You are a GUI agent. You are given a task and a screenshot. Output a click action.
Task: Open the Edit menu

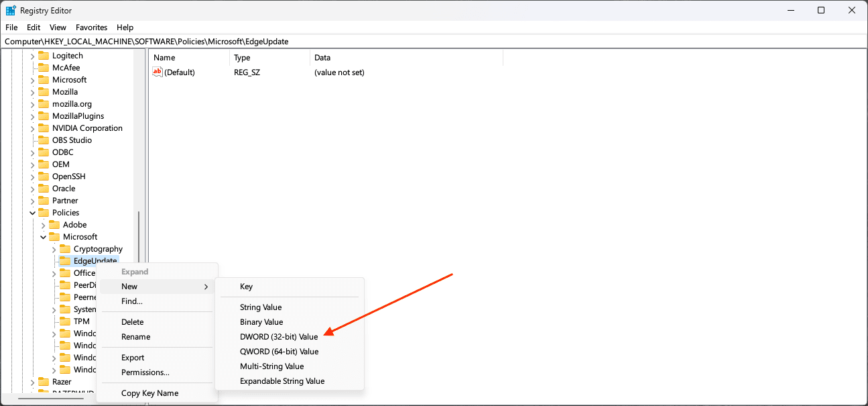point(34,28)
